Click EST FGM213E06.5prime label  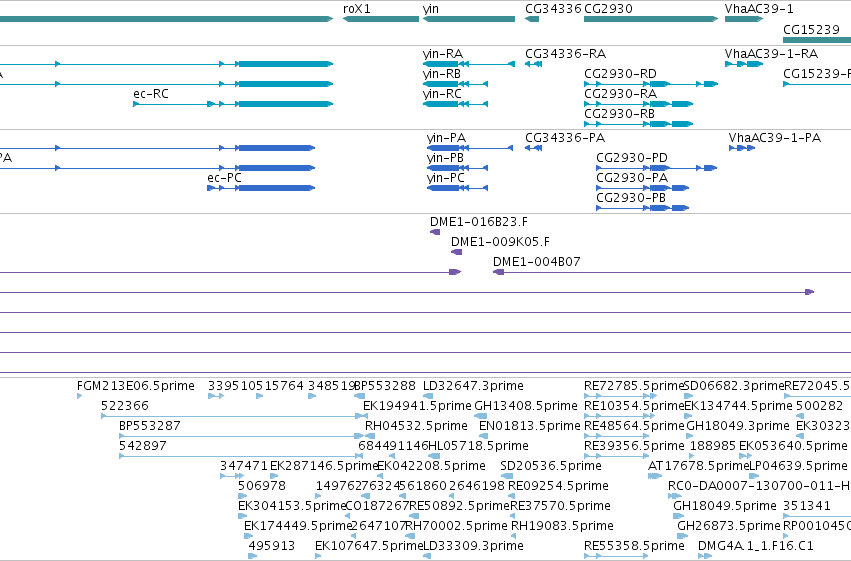[136, 386]
